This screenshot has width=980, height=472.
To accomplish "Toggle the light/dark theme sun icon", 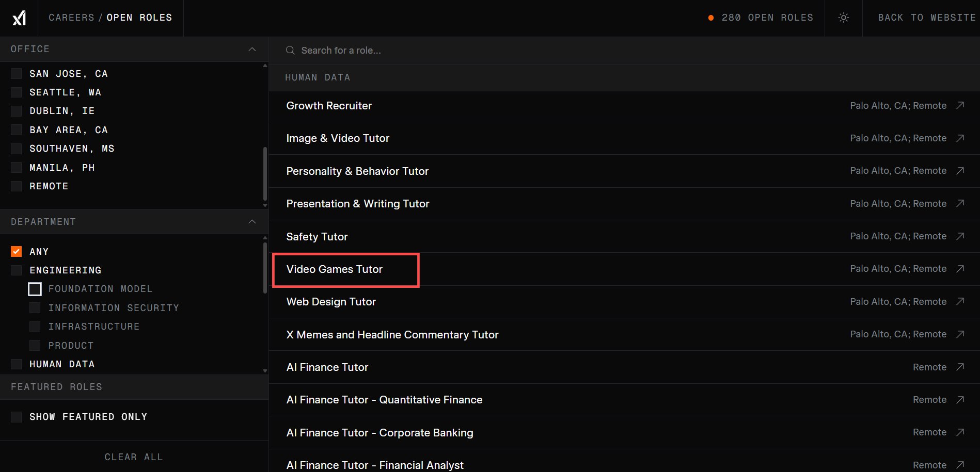I will coord(843,18).
